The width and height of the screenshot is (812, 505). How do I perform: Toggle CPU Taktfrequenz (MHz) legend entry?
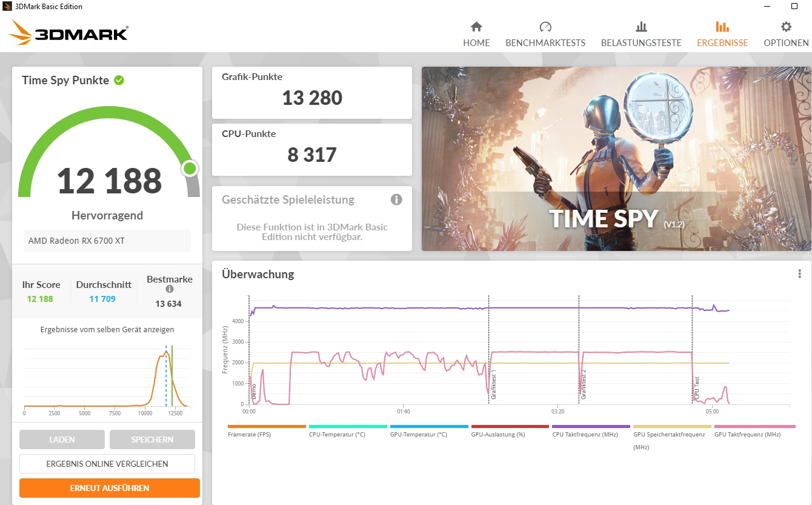[x=591, y=430]
